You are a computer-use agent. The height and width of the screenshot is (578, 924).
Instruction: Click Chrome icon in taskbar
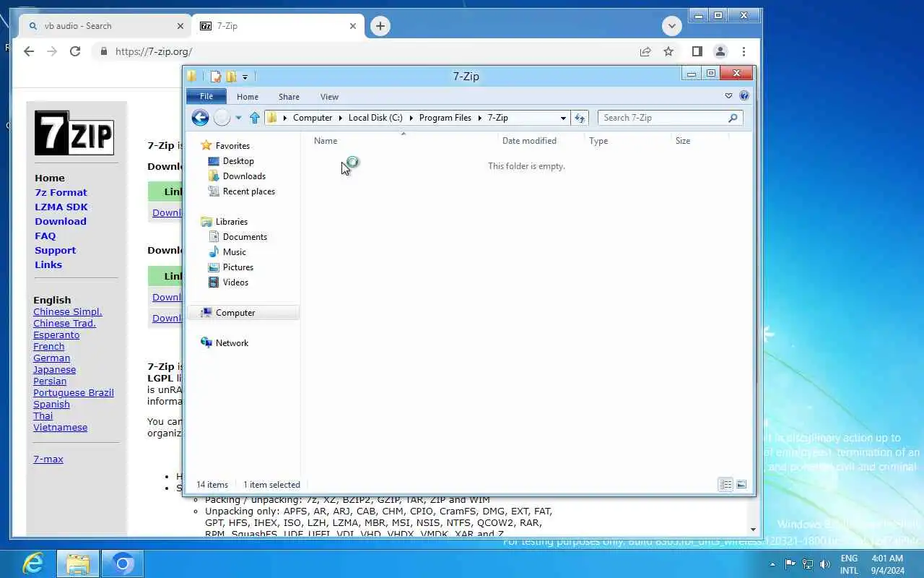[x=123, y=564]
